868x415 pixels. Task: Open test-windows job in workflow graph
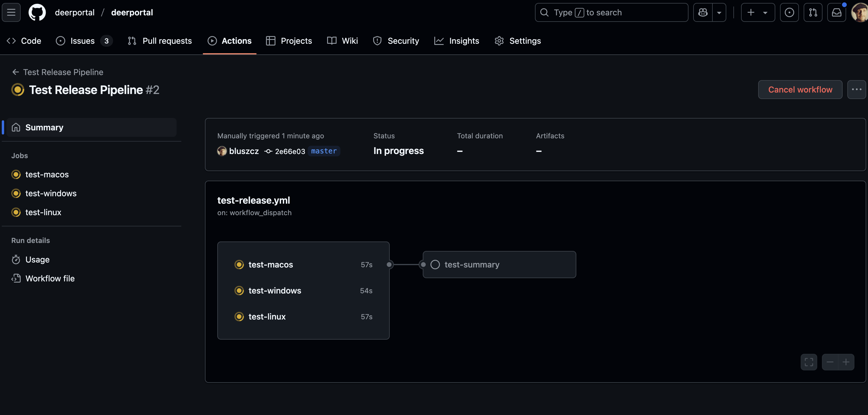(x=303, y=291)
